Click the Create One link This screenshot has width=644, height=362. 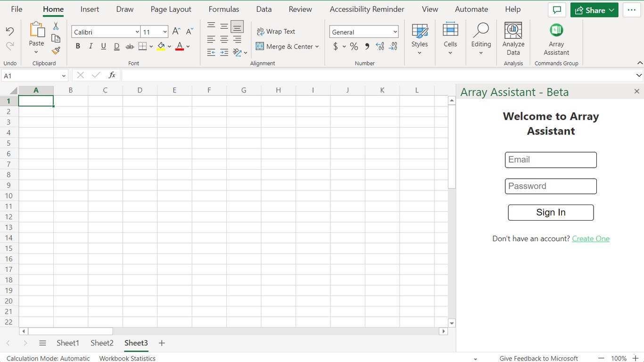pos(591,239)
